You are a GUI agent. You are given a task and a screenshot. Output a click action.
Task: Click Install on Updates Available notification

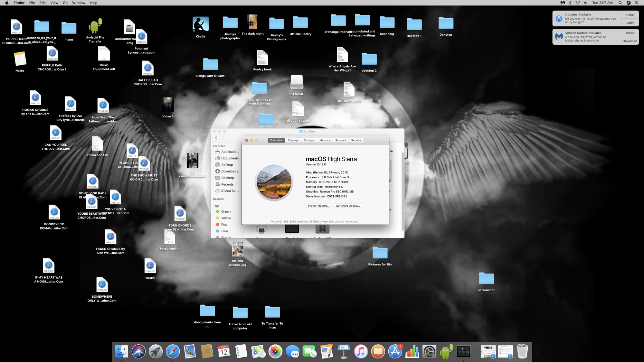(630, 15)
